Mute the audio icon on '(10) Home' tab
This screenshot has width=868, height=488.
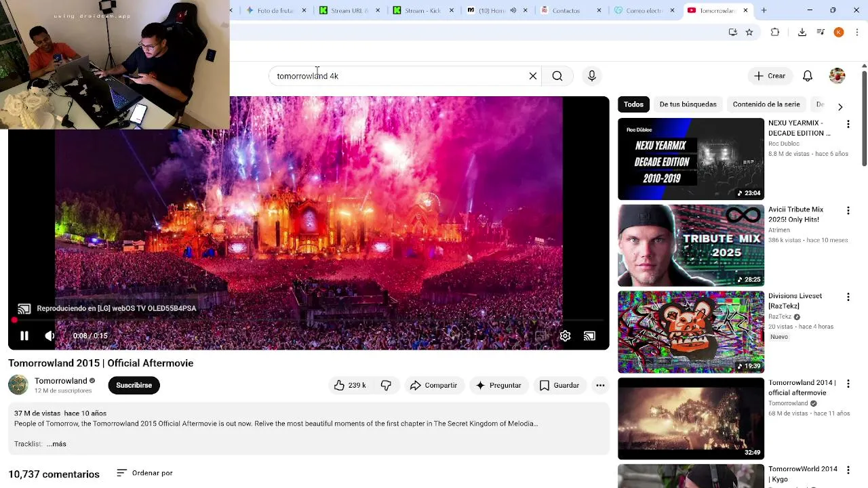(x=513, y=10)
